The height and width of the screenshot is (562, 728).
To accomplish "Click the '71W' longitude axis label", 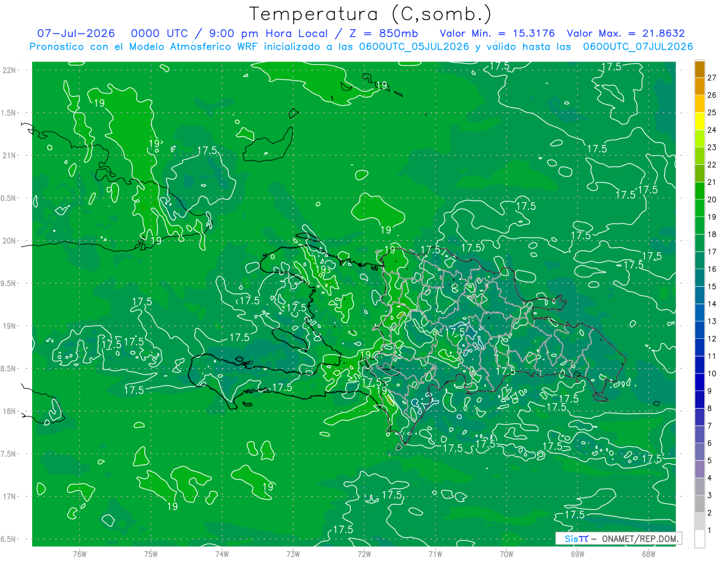I will coord(435,554).
